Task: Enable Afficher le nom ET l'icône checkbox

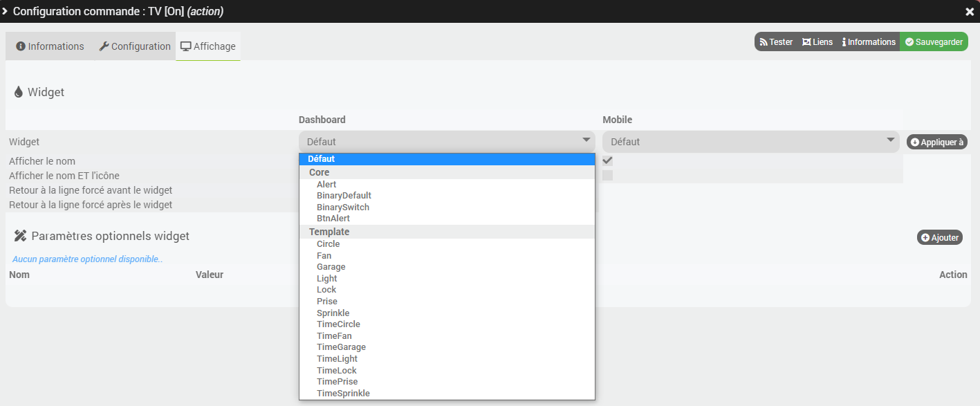Action: [607, 175]
